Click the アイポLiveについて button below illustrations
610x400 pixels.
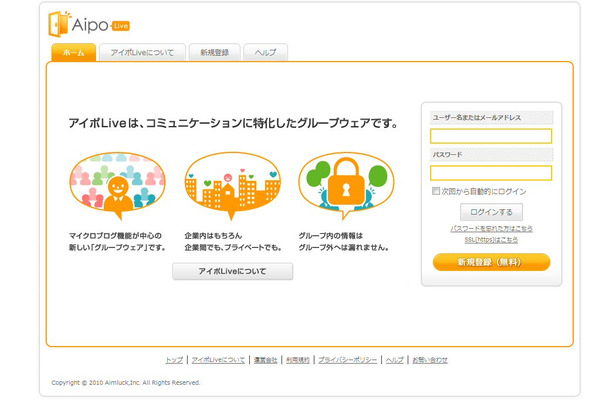click(233, 271)
